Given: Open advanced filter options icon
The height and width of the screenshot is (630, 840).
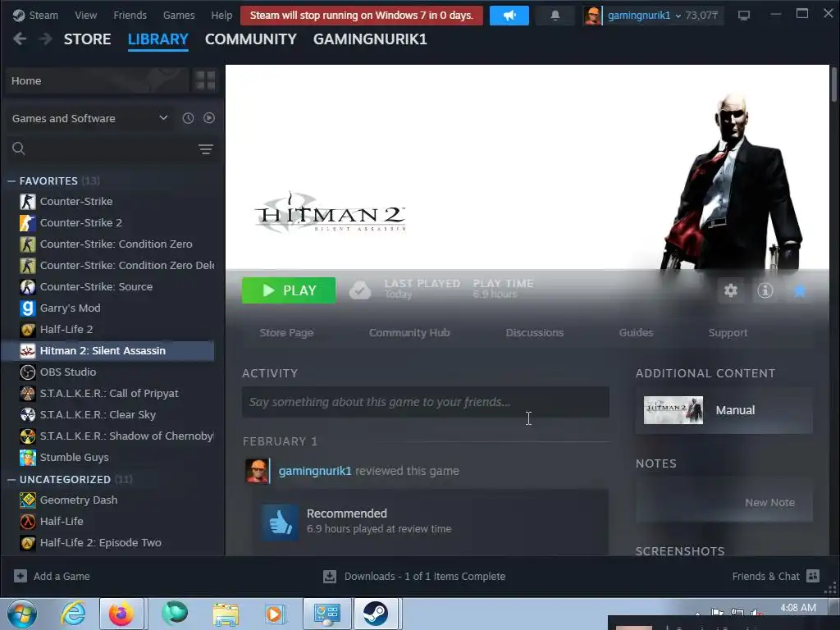Looking at the screenshot, I should 206,149.
